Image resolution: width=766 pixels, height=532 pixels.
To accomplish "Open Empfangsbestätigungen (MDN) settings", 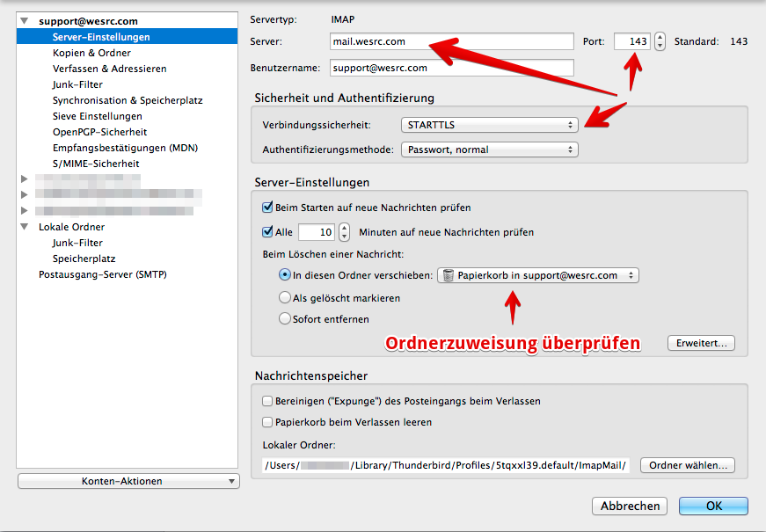I will pyautogui.click(x=125, y=148).
